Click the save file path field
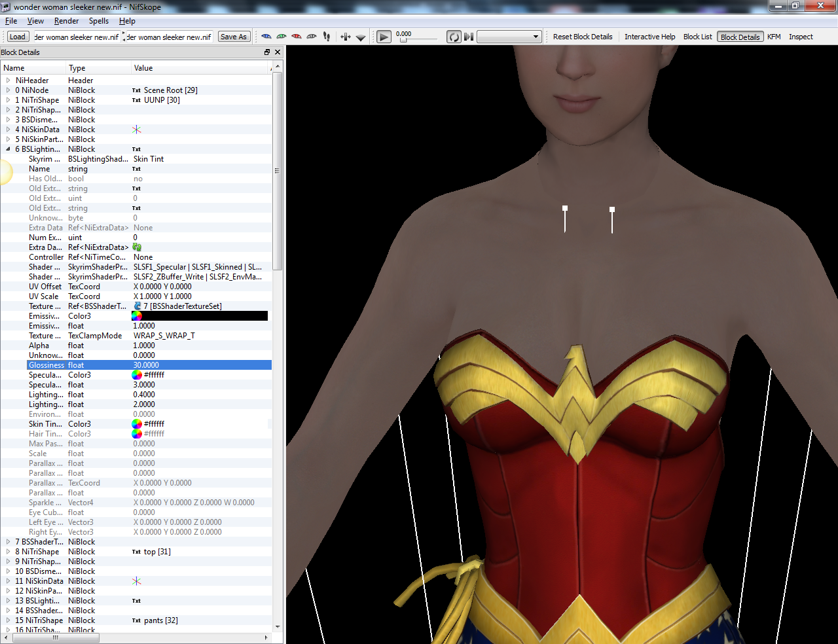838x644 pixels. pyautogui.click(x=169, y=37)
